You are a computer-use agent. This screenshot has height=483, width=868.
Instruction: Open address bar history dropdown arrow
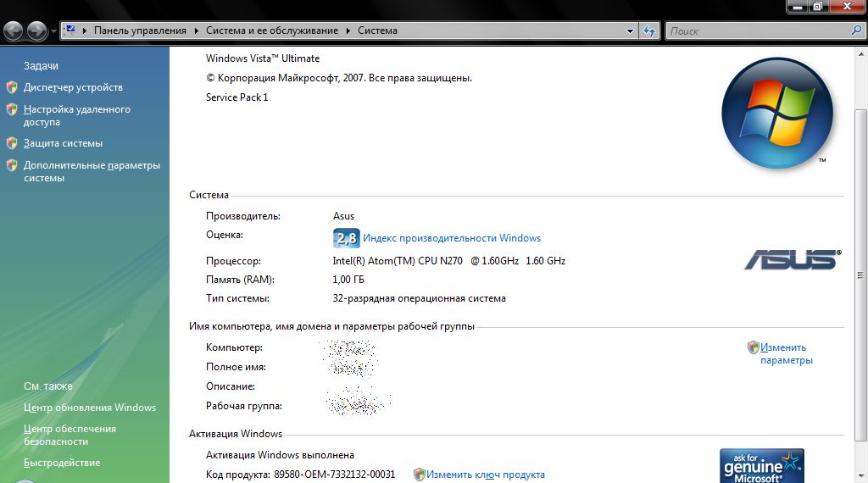(630, 31)
